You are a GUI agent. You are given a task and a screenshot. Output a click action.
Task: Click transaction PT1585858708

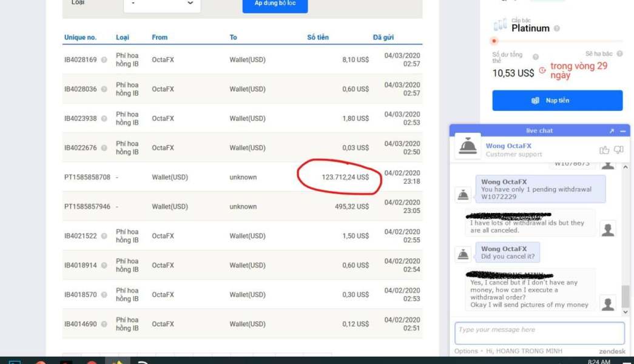click(87, 177)
